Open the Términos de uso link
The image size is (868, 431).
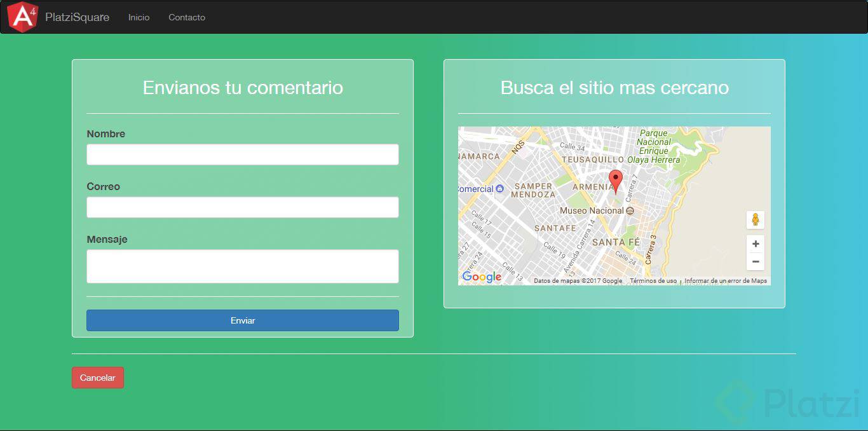[x=653, y=281]
